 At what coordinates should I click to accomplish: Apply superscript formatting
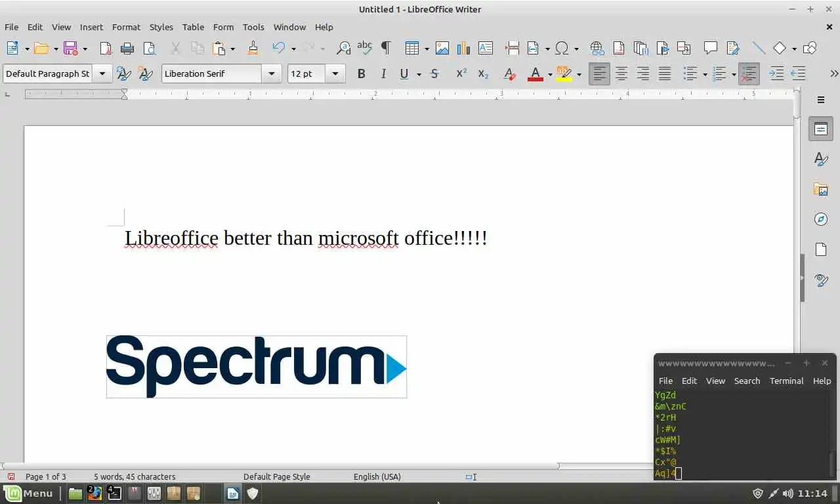[x=461, y=73]
